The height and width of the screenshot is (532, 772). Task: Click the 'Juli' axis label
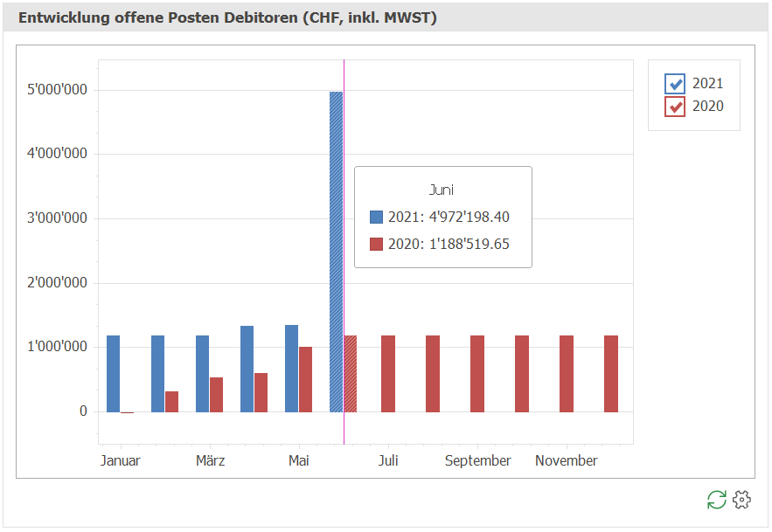coord(388,460)
